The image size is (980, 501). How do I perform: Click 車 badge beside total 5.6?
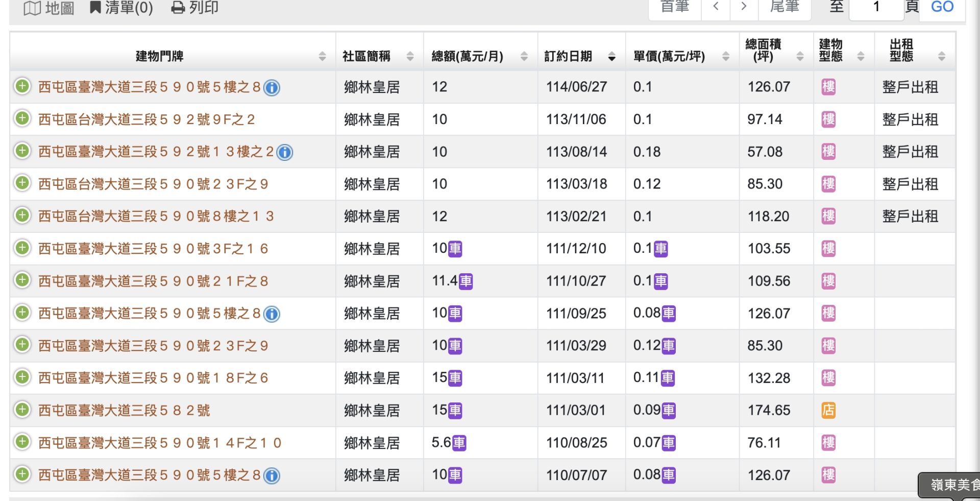(x=459, y=443)
